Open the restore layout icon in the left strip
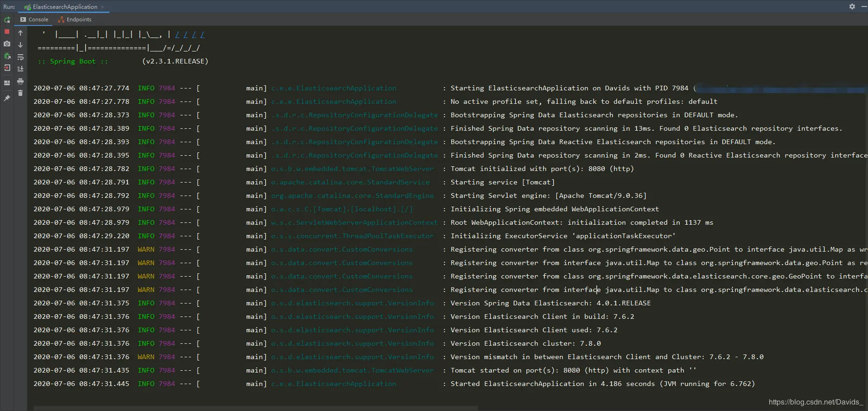The height and width of the screenshot is (411, 868). pos(7,83)
